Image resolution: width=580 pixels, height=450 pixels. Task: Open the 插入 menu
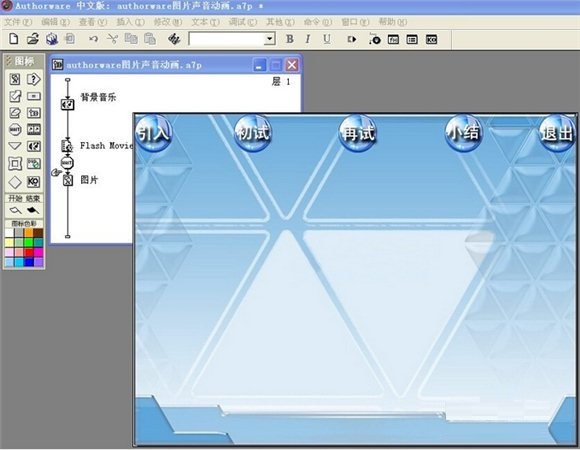[130, 22]
